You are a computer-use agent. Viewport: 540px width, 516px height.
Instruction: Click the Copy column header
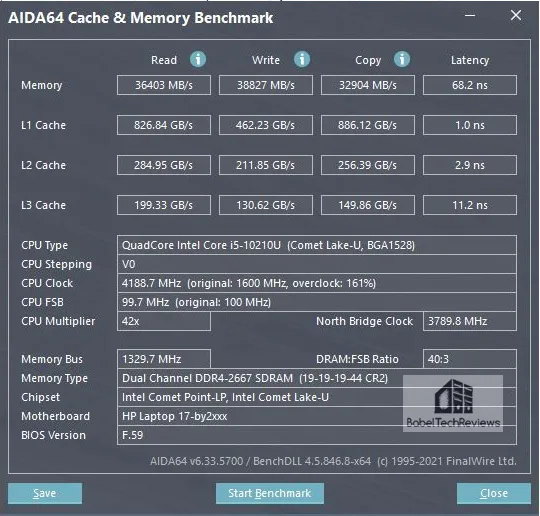coord(368,60)
